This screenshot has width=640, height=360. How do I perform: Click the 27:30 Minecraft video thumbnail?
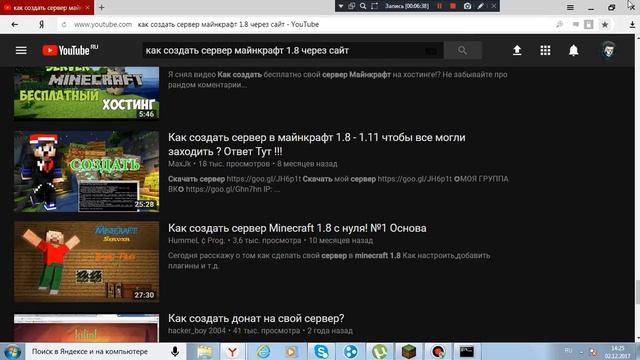[87, 262]
